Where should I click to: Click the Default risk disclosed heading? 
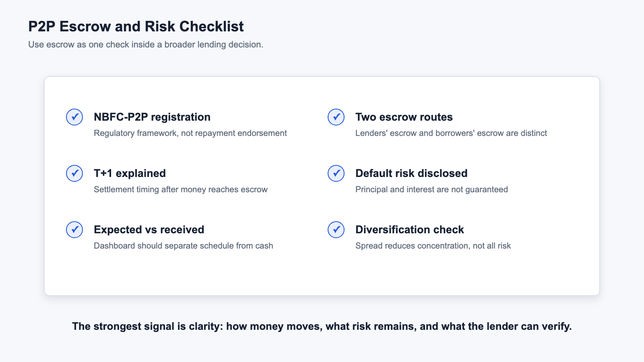pyautogui.click(x=411, y=173)
